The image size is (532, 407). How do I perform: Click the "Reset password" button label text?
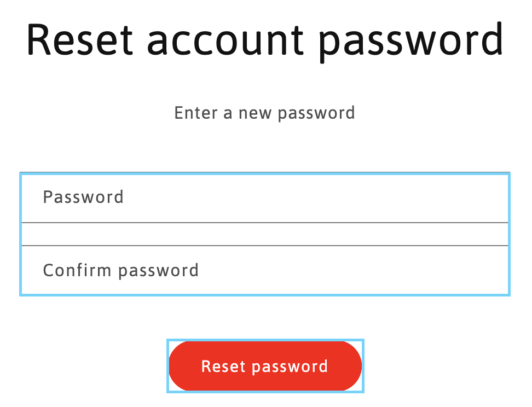pos(265,367)
